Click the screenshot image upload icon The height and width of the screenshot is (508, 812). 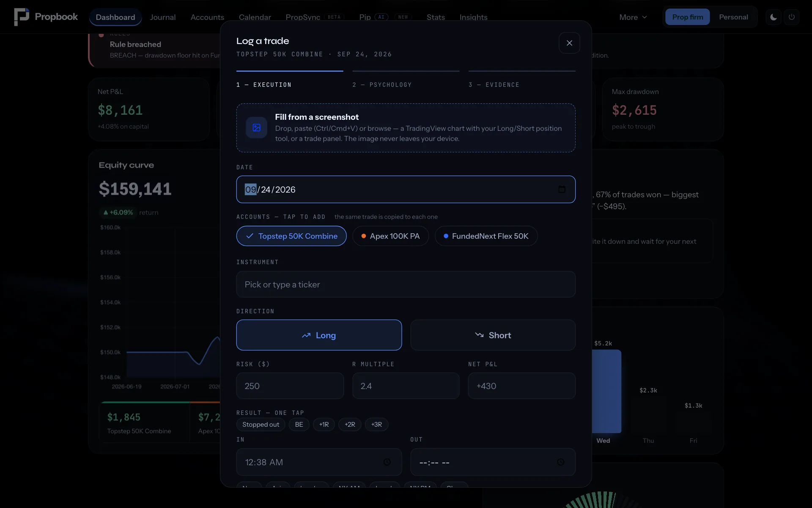point(257,127)
